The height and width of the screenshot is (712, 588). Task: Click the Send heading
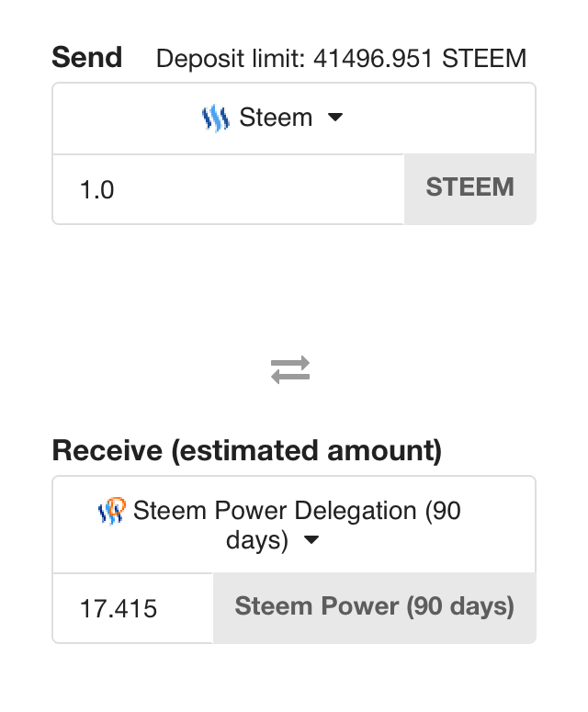(x=86, y=58)
